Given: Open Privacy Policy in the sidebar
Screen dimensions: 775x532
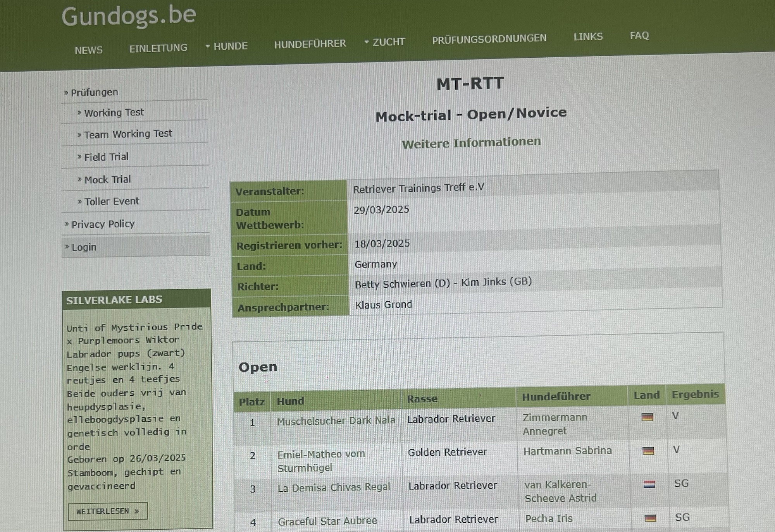Looking at the screenshot, I should point(103,224).
